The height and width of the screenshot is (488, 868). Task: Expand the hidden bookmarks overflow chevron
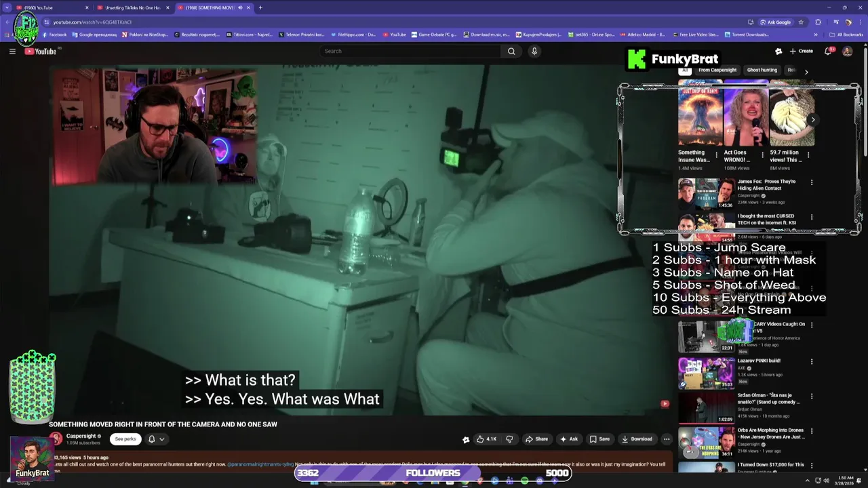click(816, 35)
